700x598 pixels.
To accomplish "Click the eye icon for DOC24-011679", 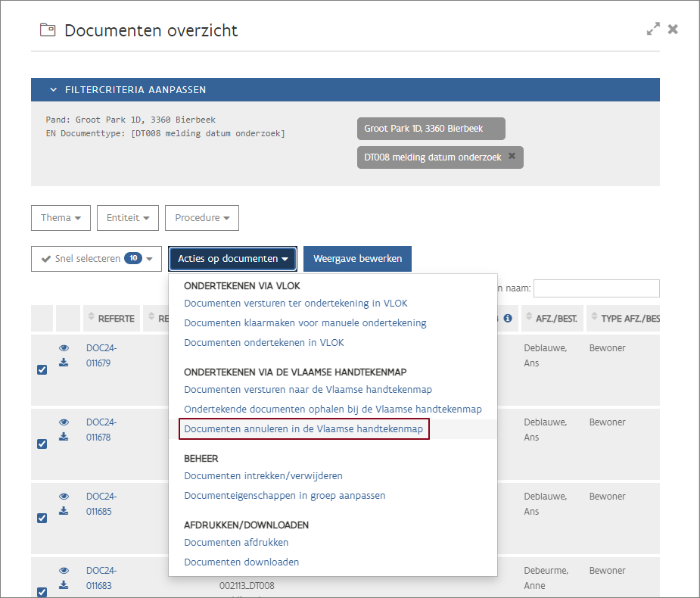I will [64, 348].
